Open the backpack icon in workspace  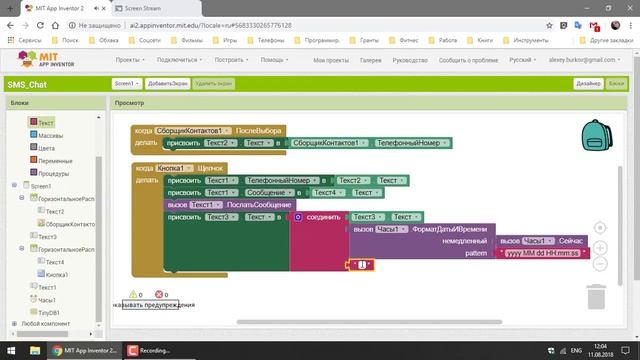[597, 135]
